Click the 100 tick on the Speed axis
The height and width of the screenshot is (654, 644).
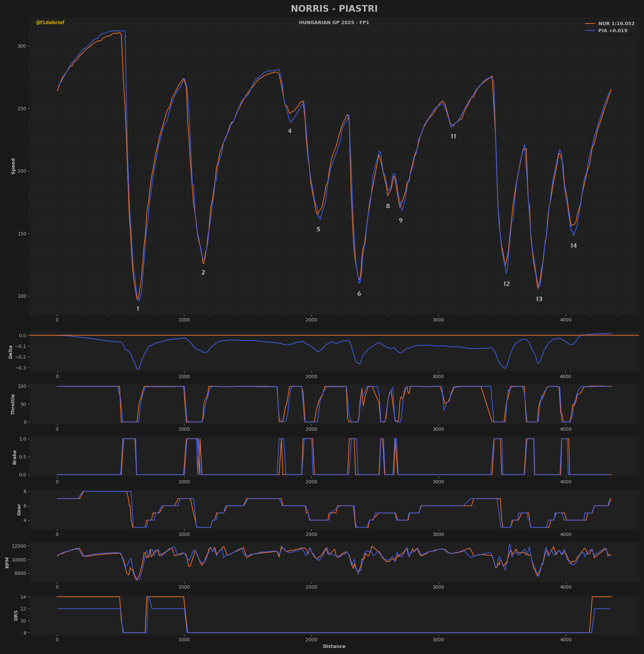[x=22, y=296]
